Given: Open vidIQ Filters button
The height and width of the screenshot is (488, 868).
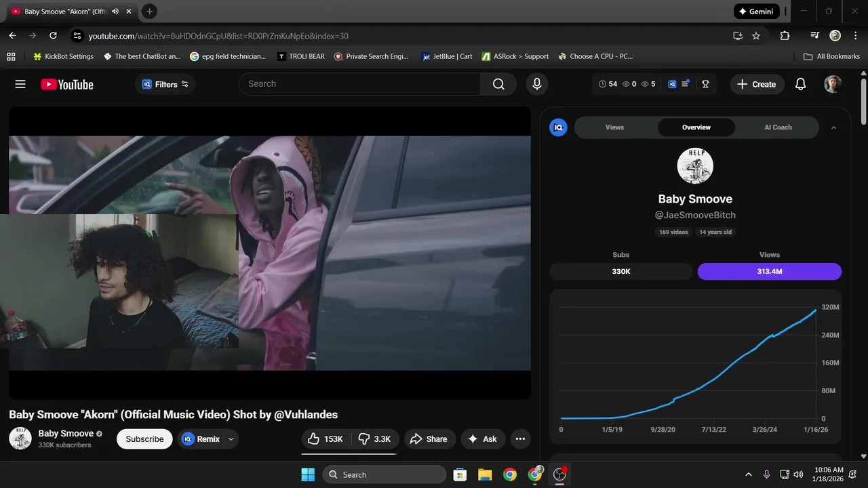Looking at the screenshot, I should point(165,84).
